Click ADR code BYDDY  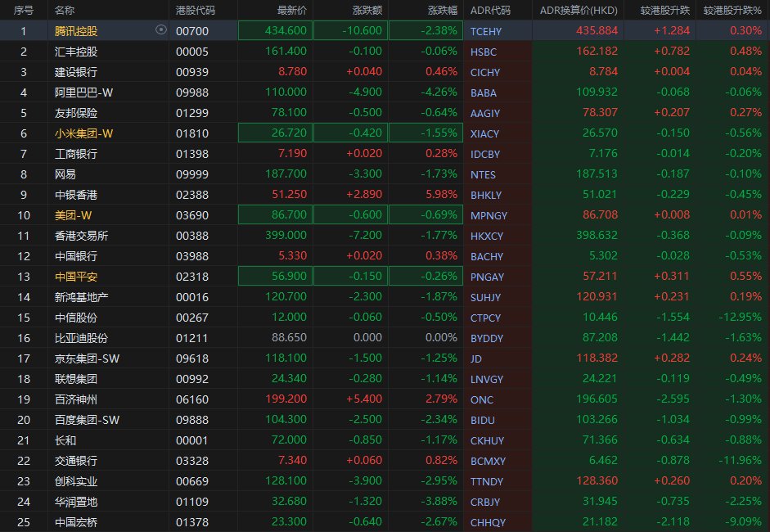tap(487, 339)
